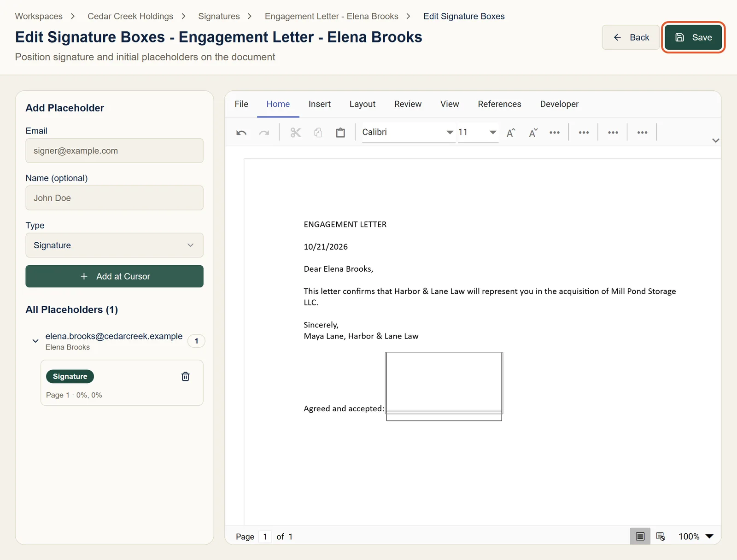Click the 'Sincerely,' line in the letter
The height and width of the screenshot is (560, 737).
pyautogui.click(x=321, y=325)
